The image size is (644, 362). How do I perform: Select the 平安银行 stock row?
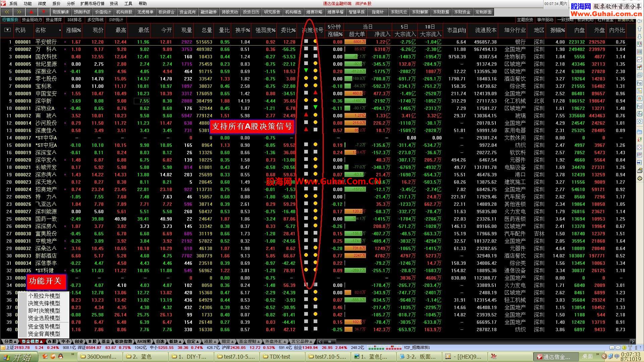coord(318,42)
